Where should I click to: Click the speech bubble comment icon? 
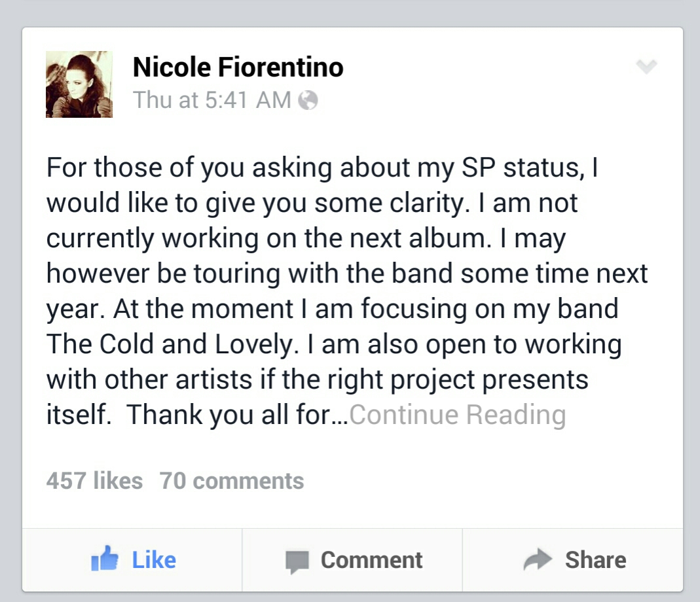pos(297,561)
